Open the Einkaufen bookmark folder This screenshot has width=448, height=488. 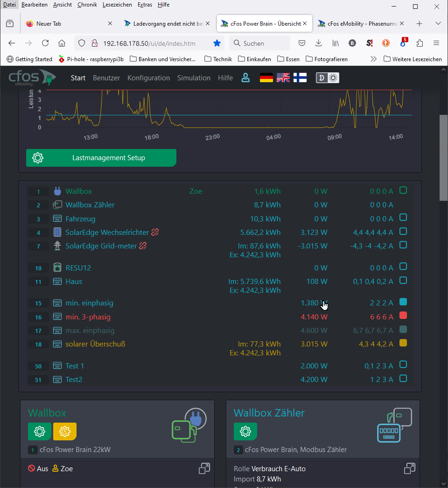254,59
